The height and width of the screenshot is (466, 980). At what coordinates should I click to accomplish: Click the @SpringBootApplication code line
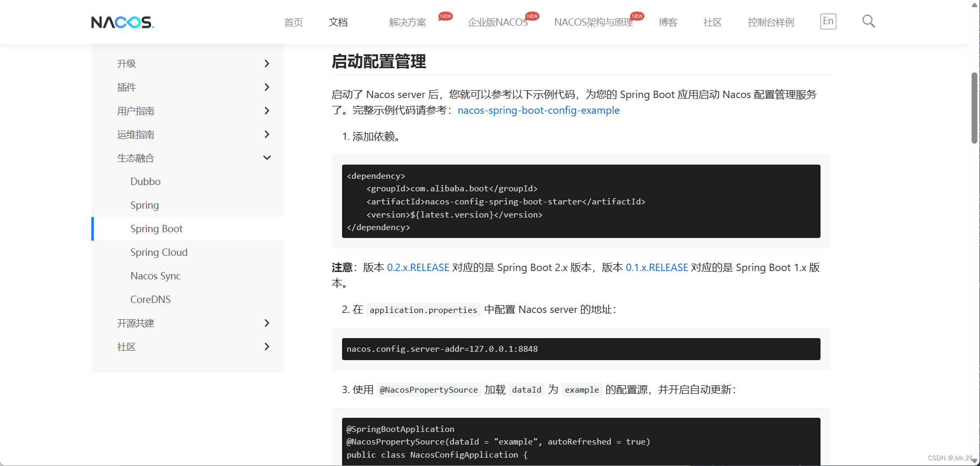[400, 429]
